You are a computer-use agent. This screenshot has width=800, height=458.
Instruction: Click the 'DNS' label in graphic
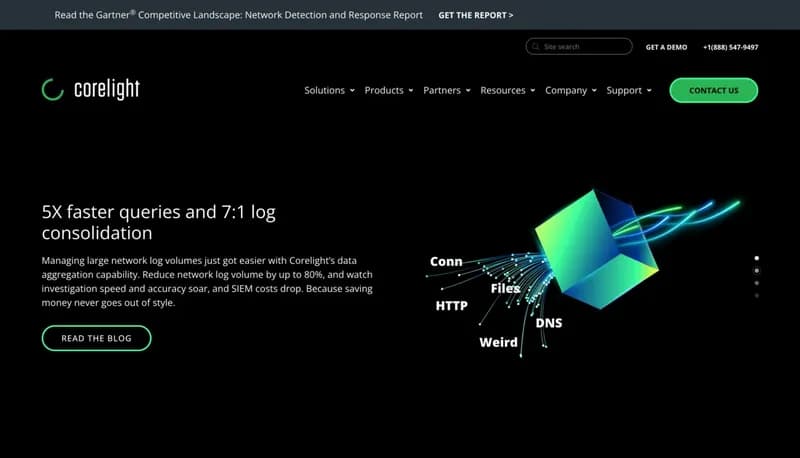[549, 323]
